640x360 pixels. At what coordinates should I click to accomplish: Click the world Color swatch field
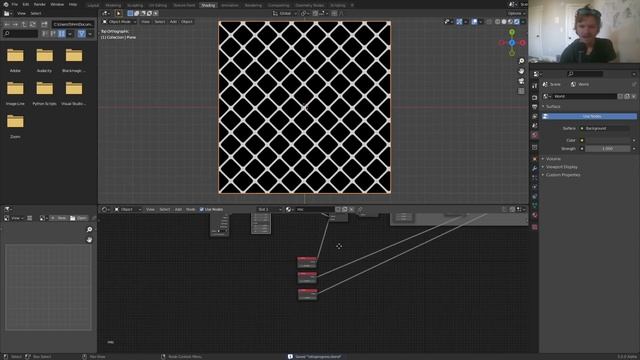[607, 140]
